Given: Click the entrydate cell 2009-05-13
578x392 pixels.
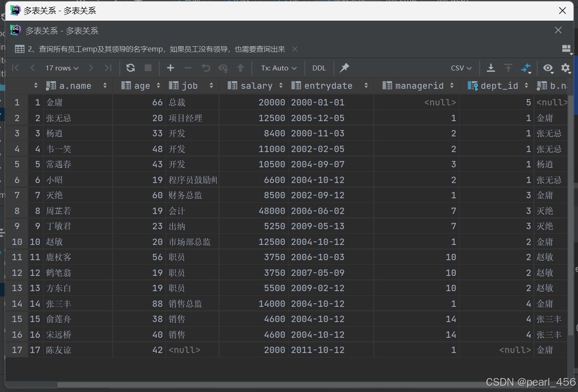Looking at the screenshot, I should [331, 226].
